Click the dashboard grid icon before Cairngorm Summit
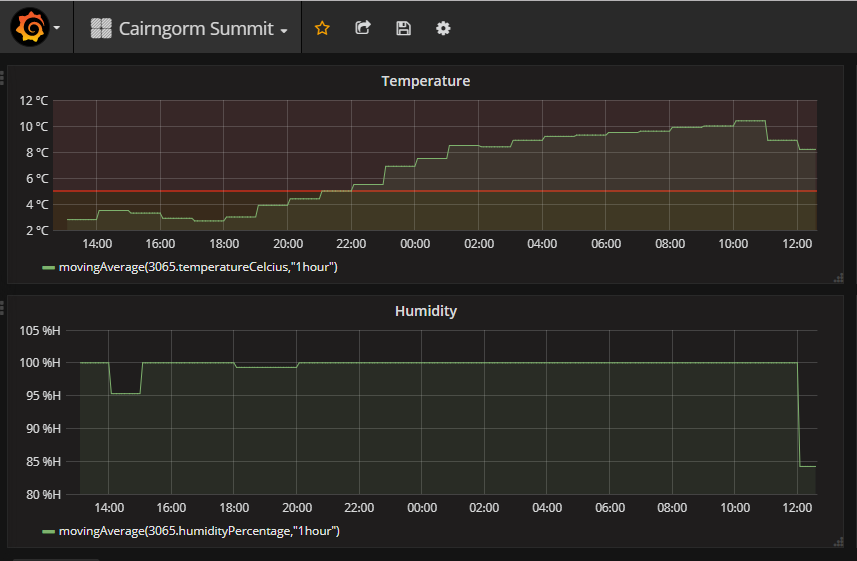 click(101, 29)
